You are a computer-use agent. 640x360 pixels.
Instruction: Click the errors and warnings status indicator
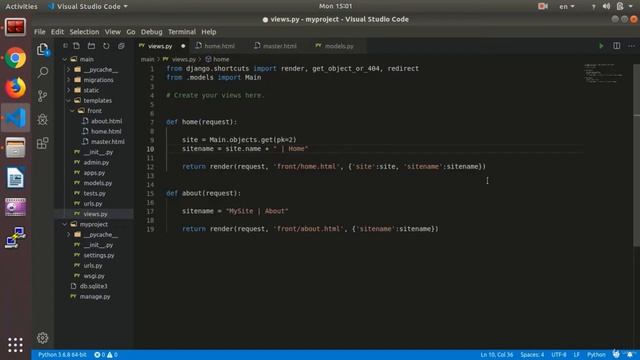click(106, 355)
